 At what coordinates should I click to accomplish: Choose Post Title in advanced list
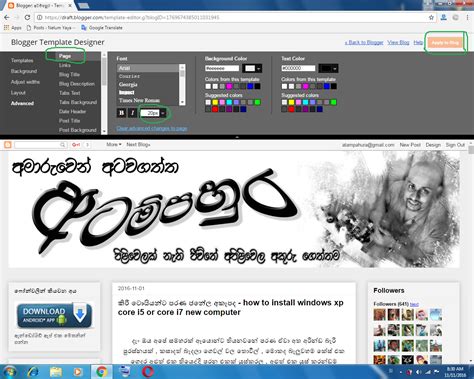[x=69, y=121]
